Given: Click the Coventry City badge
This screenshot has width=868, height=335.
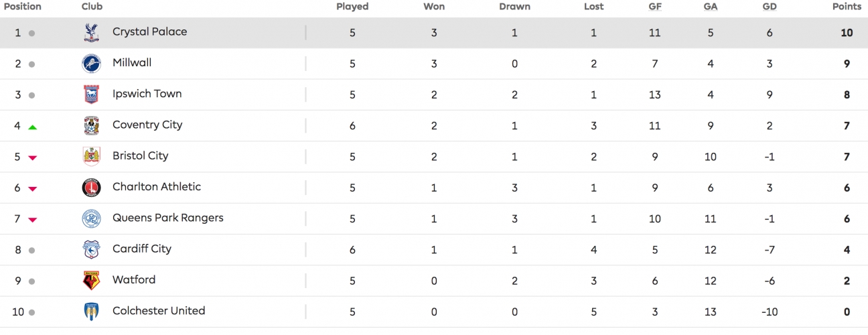Looking at the screenshot, I should 91,125.
